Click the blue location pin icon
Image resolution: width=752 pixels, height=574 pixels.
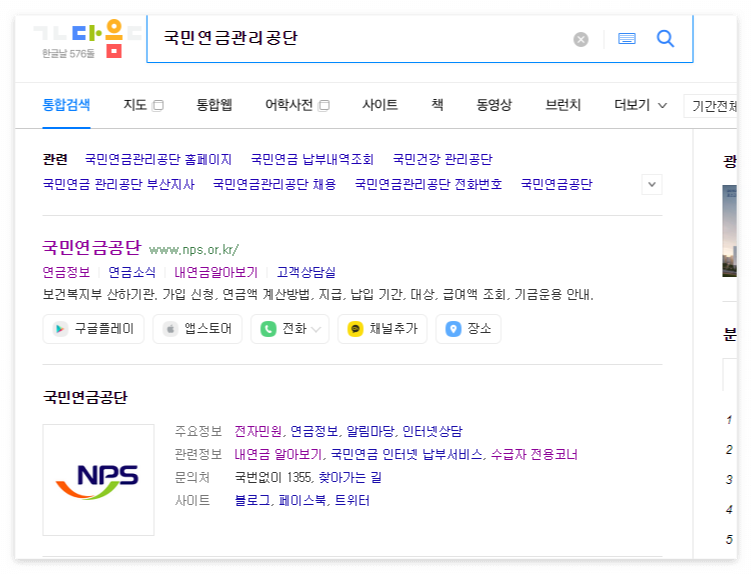pos(453,329)
